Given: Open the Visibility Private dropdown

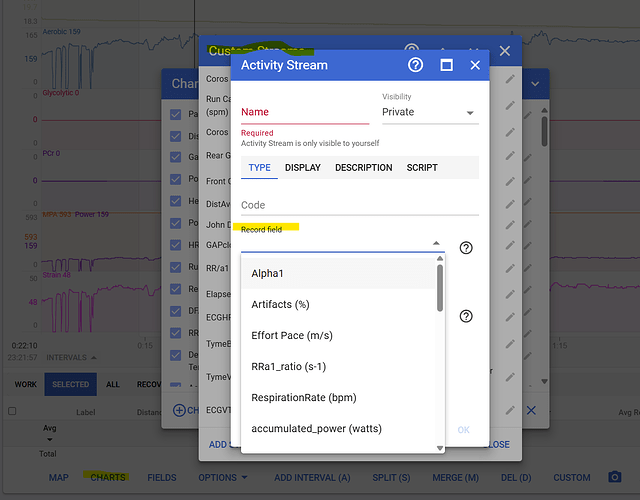Looking at the screenshot, I should (x=430, y=112).
